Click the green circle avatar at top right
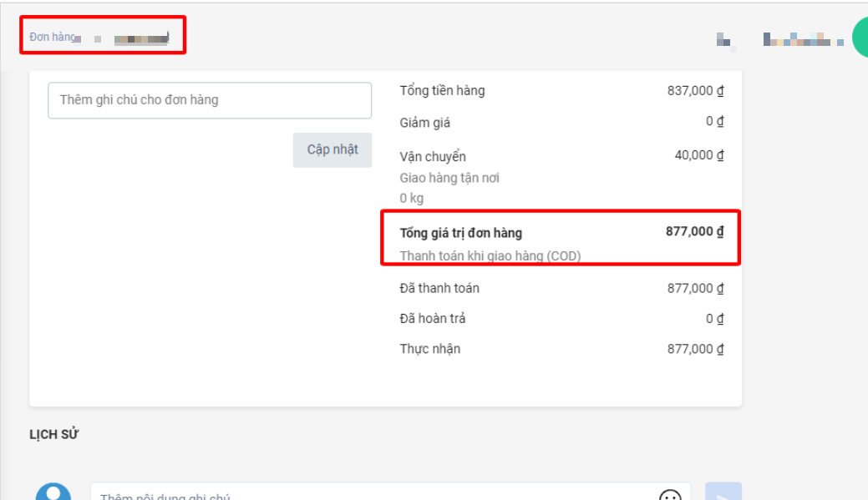Image resolution: width=868 pixels, height=500 pixels. click(x=860, y=37)
